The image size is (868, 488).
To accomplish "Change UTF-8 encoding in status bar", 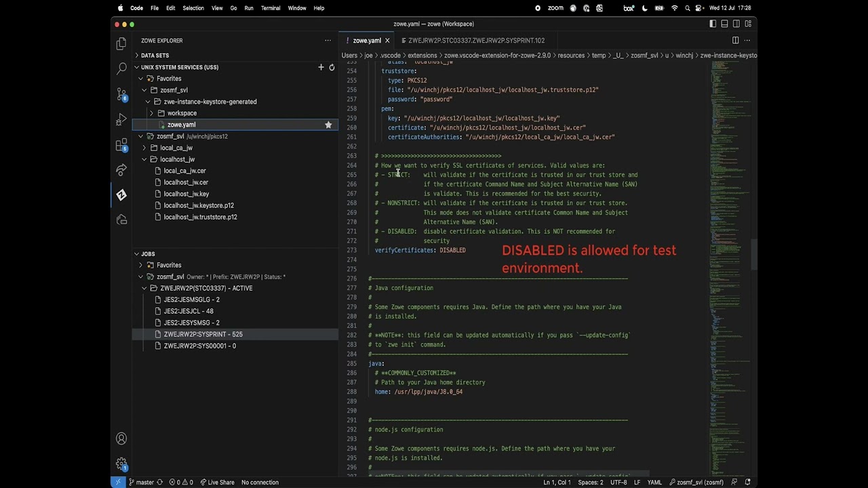I will [x=618, y=483].
